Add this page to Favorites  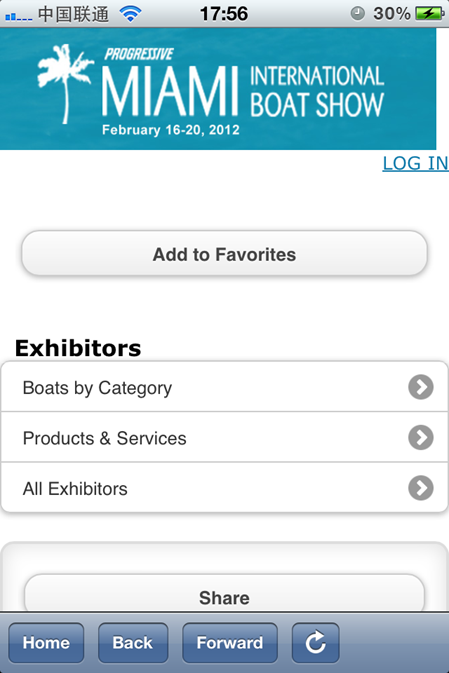click(224, 254)
